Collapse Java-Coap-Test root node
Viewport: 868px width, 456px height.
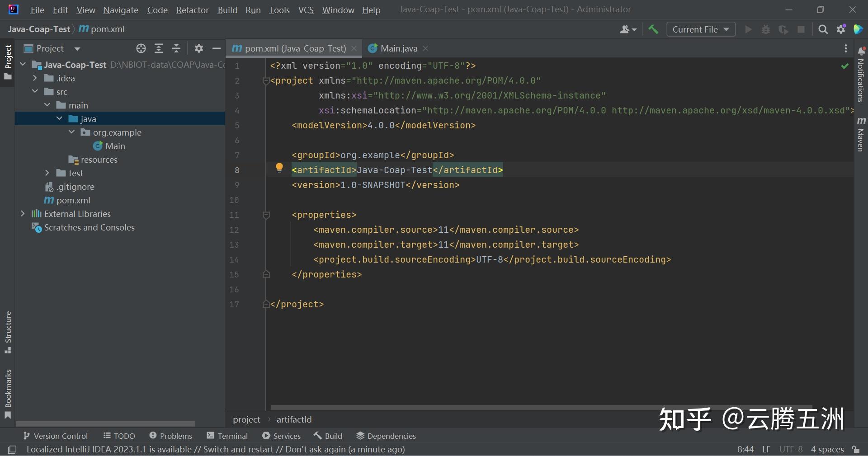pos(23,65)
